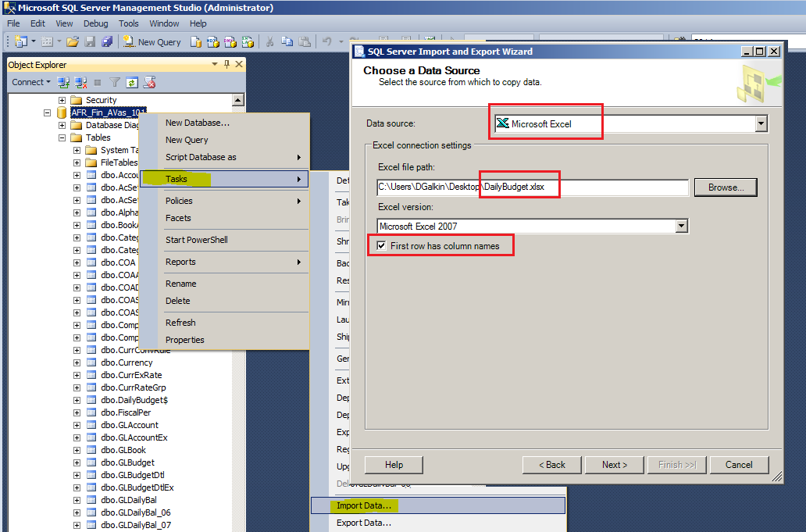Viewport: 806px width, 532px height.
Task: Expand the dbo.GLAccount table node
Action: (77, 426)
